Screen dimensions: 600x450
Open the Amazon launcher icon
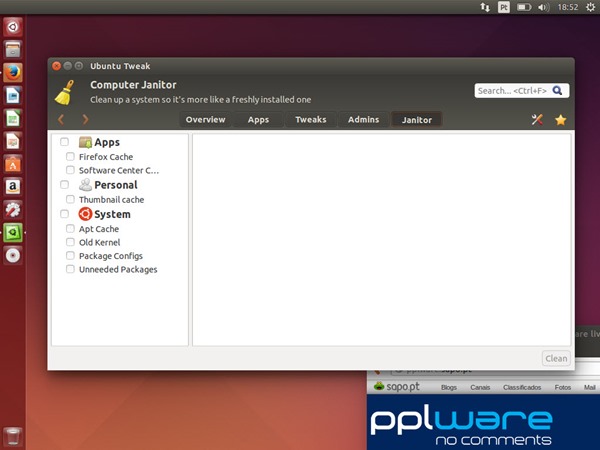click(13, 187)
